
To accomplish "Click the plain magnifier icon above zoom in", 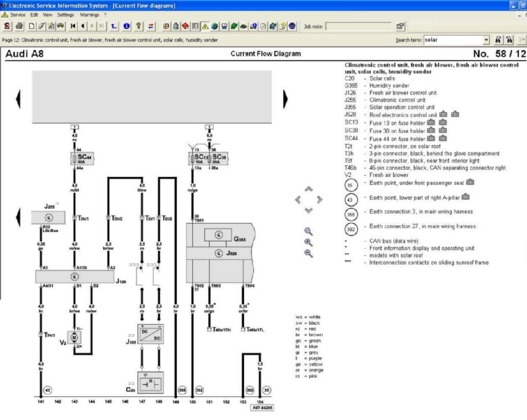I will (x=309, y=231).
